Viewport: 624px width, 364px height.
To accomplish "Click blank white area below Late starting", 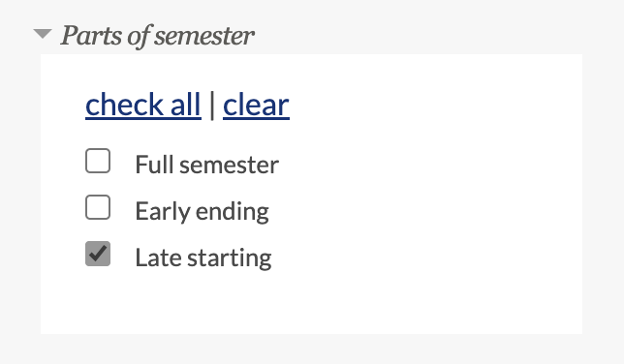I will coord(310,304).
